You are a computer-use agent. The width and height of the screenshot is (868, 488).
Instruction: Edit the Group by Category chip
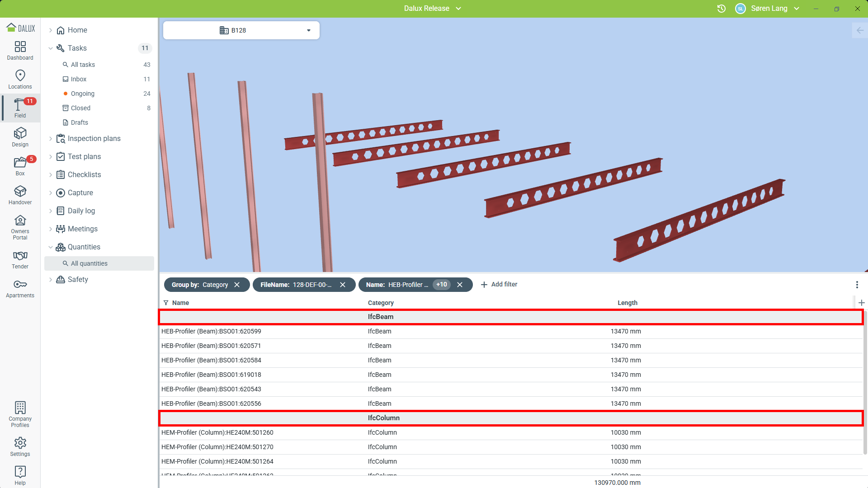[200, 285]
